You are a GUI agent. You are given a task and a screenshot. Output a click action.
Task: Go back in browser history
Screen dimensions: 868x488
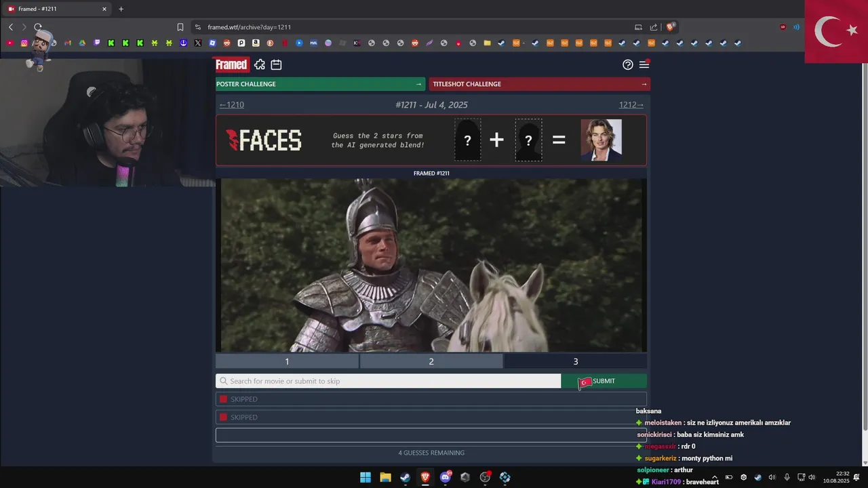(11, 27)
